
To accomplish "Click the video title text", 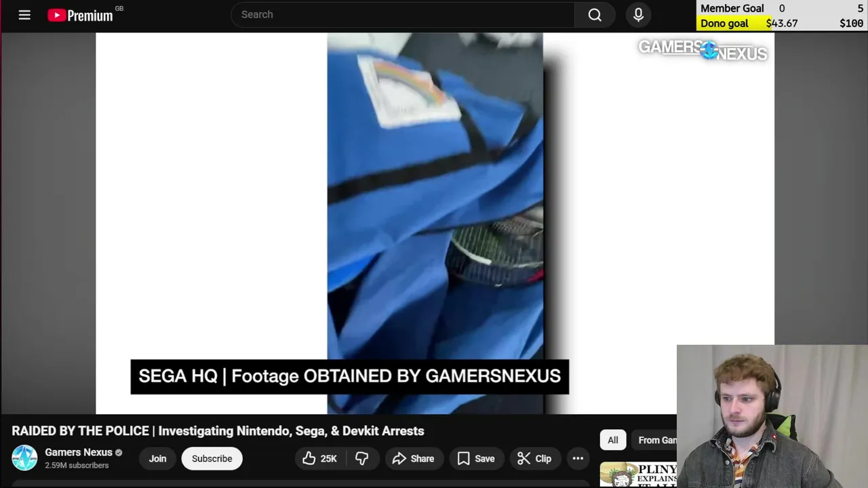I will click(218, 431).
